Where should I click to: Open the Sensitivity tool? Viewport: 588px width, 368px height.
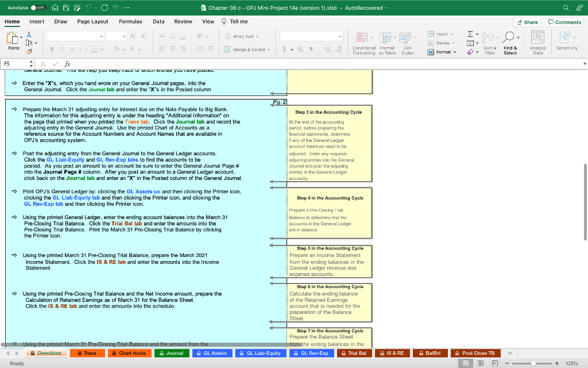pyautogui.click(x=565, y=36)
